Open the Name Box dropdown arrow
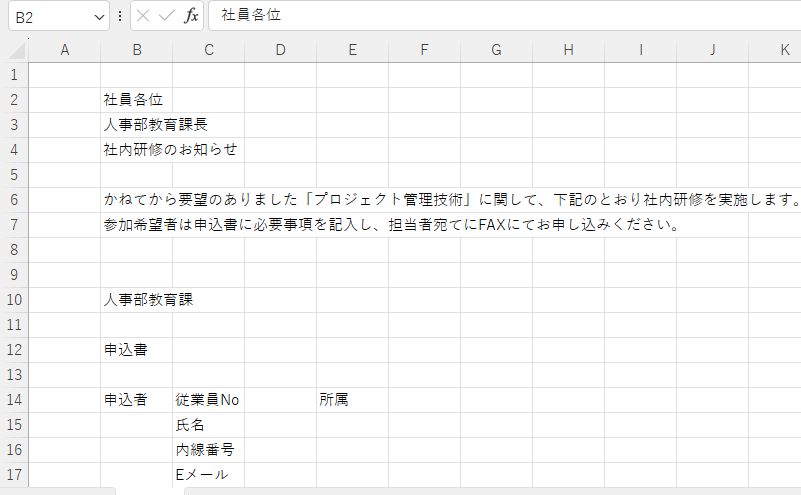Screen dimensions: 801x495 (x=99, y=17)
